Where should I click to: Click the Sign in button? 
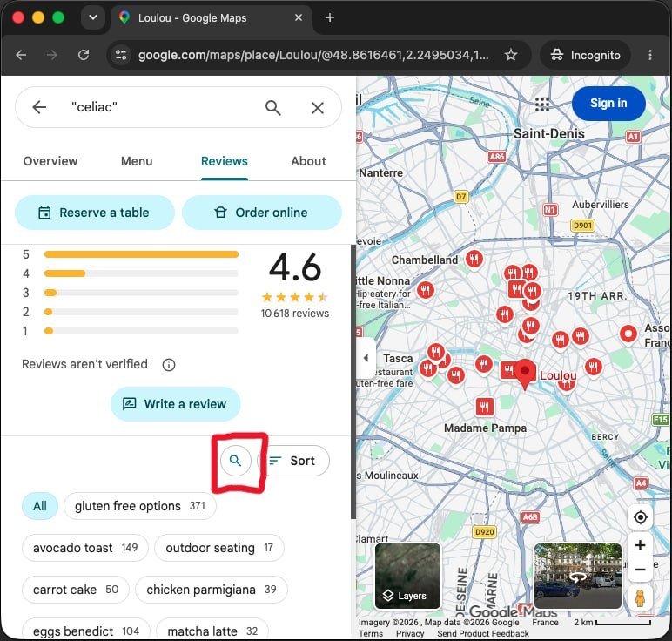pyautogui.click(x=608, y=104)
